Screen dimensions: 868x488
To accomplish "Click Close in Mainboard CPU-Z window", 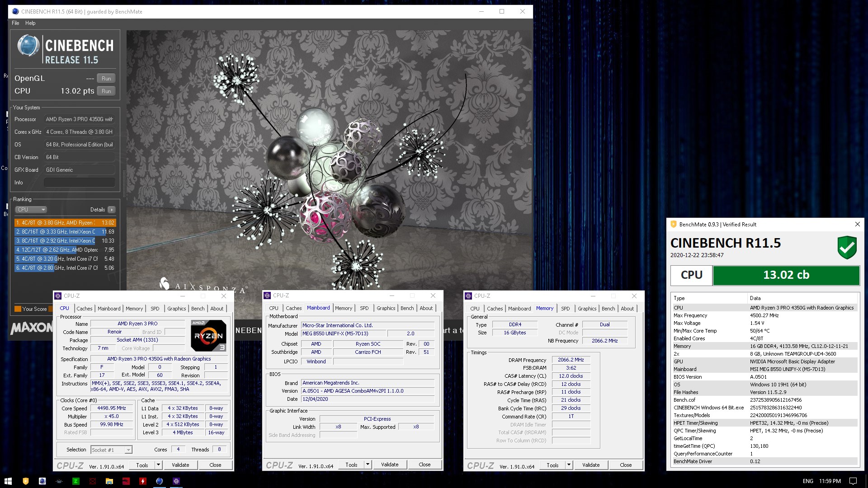I will click(x=425, y=465).
